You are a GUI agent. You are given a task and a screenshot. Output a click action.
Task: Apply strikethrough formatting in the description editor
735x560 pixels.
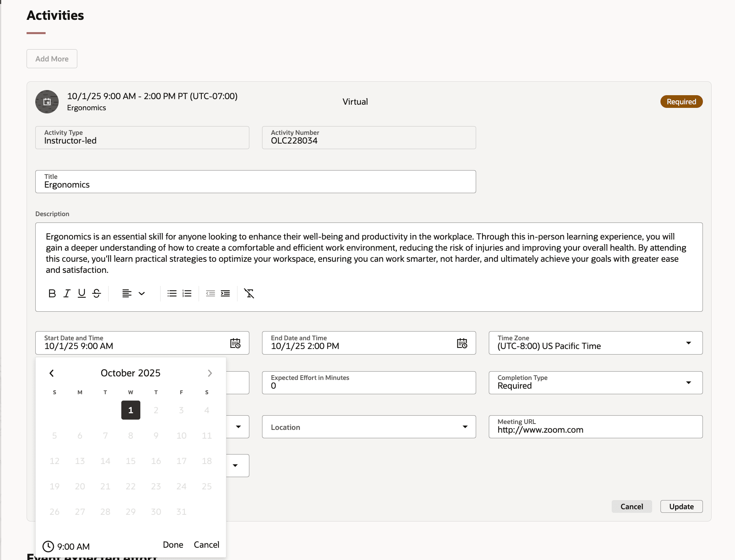[96, 293]
